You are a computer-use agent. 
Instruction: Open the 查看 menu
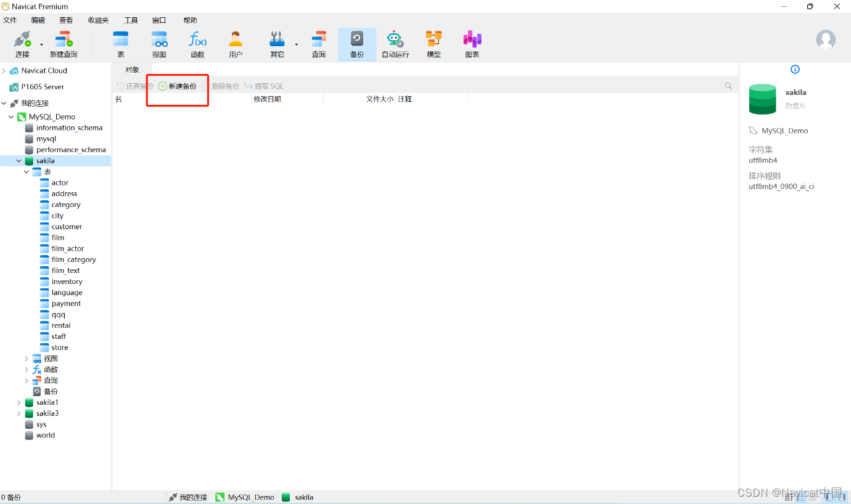(x=66, y=20)
